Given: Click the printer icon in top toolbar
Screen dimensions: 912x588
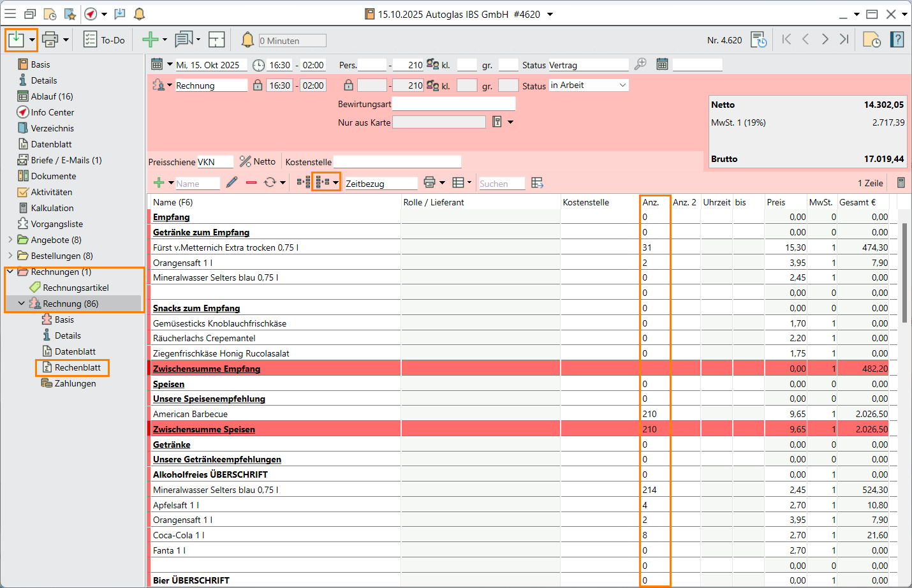Looking at the screenshot, I should [50, 40].
